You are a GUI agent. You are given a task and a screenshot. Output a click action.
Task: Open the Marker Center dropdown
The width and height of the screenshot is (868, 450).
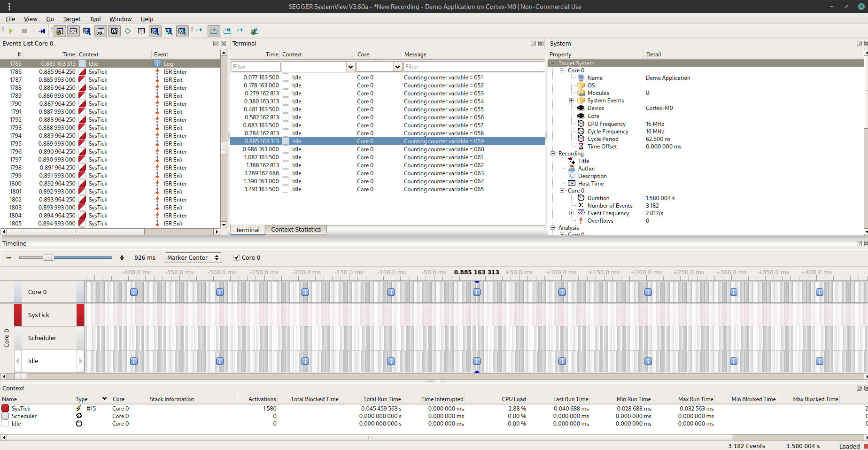pyautogui.click(x=193, y=258)
